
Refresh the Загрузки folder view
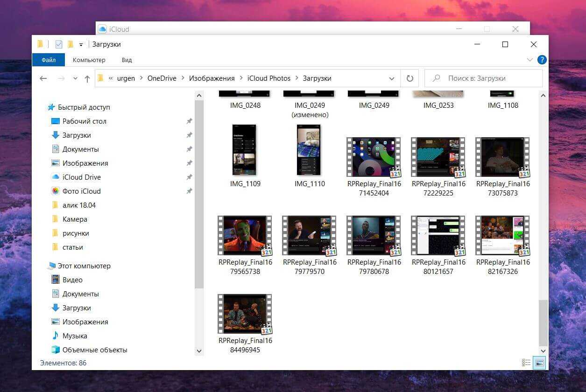pyautogui.click(x=409, y=78)
